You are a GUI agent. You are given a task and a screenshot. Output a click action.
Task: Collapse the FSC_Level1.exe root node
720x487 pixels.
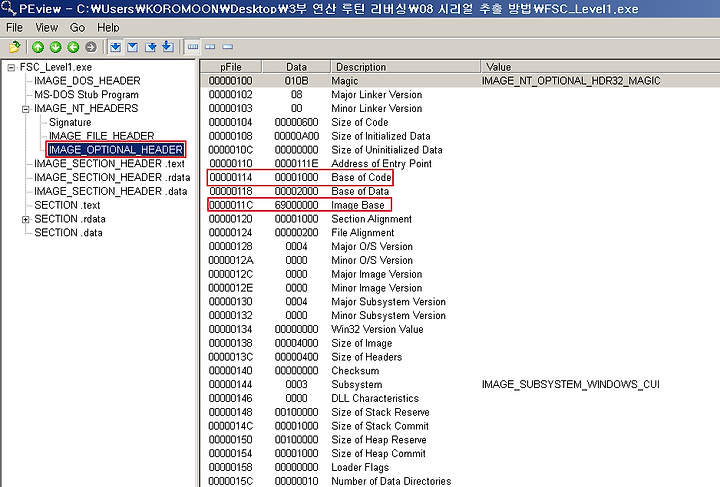[x=11, y=68]
